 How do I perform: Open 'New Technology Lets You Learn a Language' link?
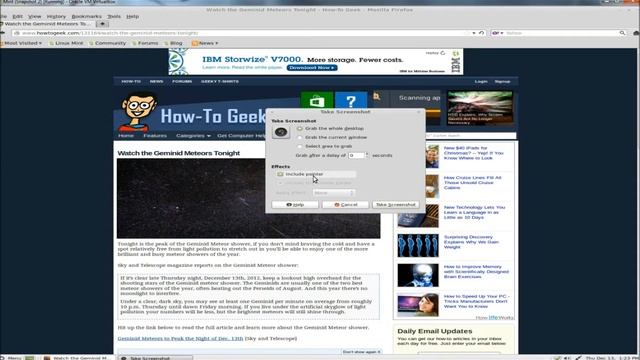[x=474, y=212]
